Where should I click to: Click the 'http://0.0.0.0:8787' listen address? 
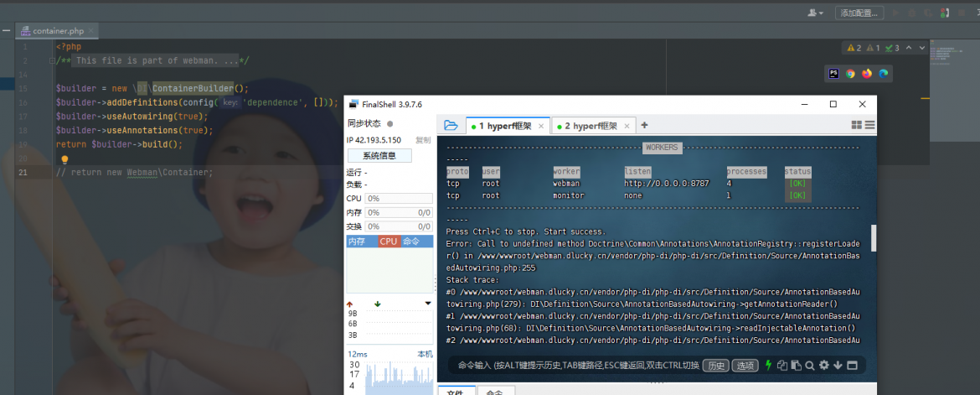point(667,184)
